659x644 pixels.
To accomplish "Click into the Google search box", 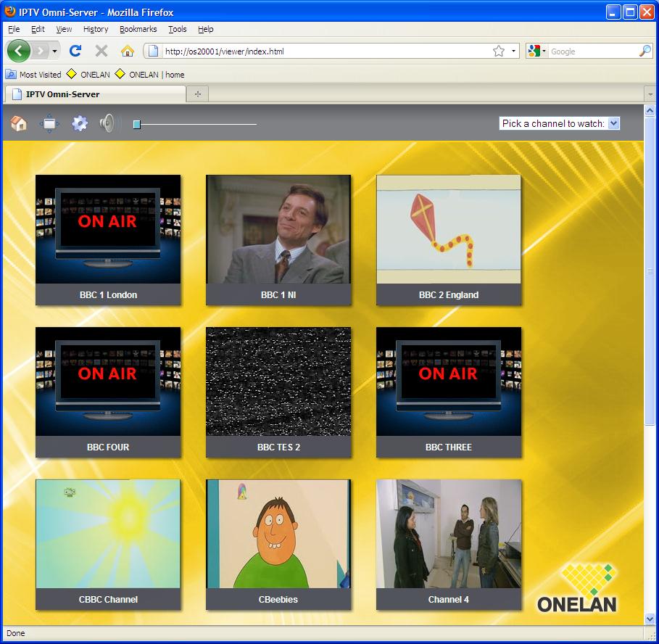I will [x=592, y=51].
